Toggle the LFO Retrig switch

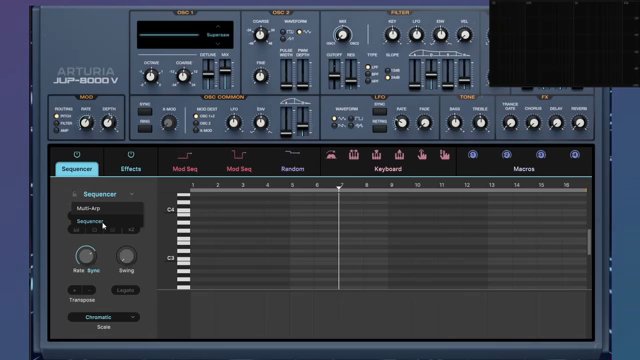tap(379, 129)
